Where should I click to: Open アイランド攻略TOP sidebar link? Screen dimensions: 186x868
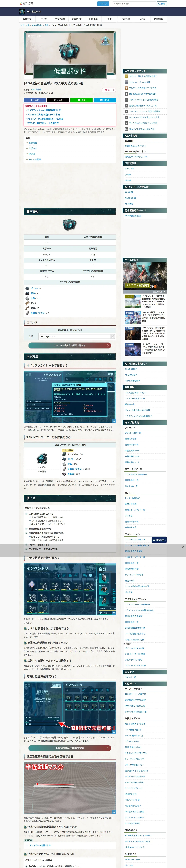pyautogui.click(x=133, y=433)
